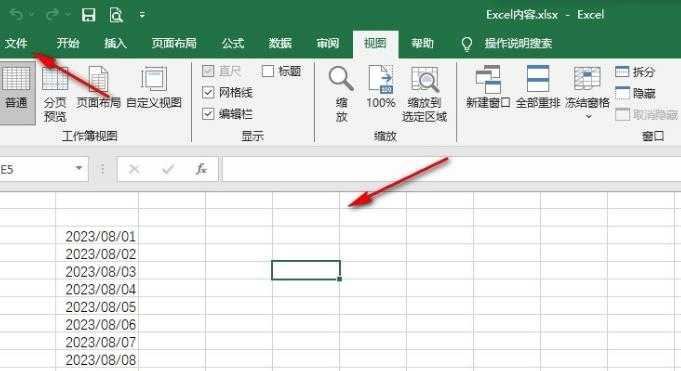Click inside the formula bar input area
This screenshot has width=681, height=371.
(x=452, y=169)
